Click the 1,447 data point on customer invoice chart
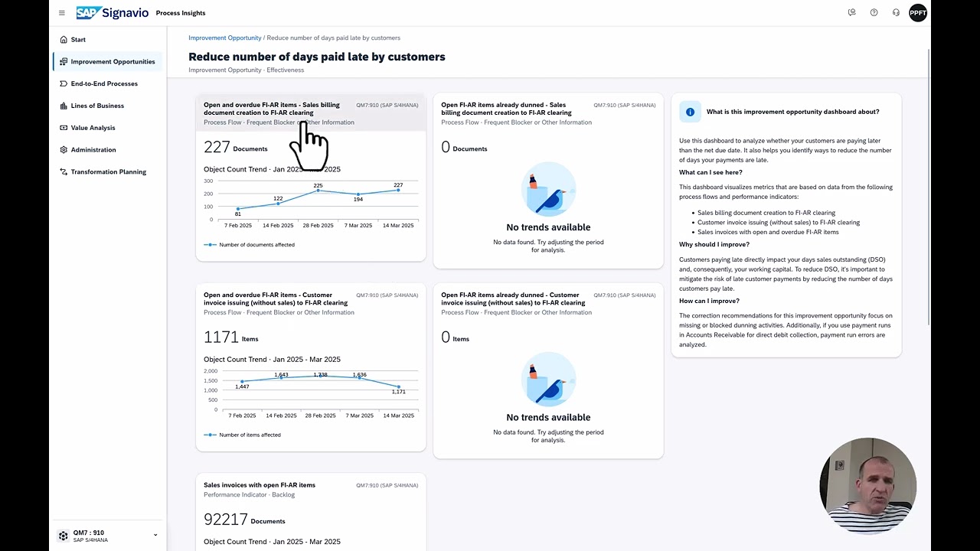The width and height of the screenshot is (980, 551). [x=242, y=381]
